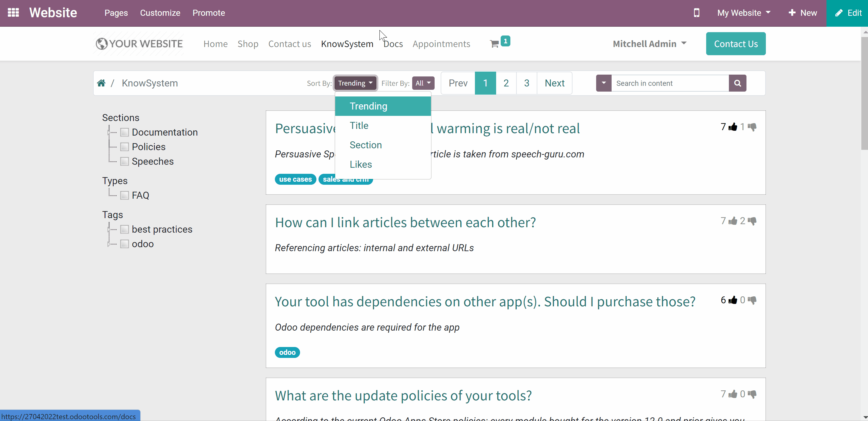This screenshot has height=421, width=868.
Task: Dislike the Persuasive Speech article thumbs down
Action: pyautogui.click(x=752, y=127)
